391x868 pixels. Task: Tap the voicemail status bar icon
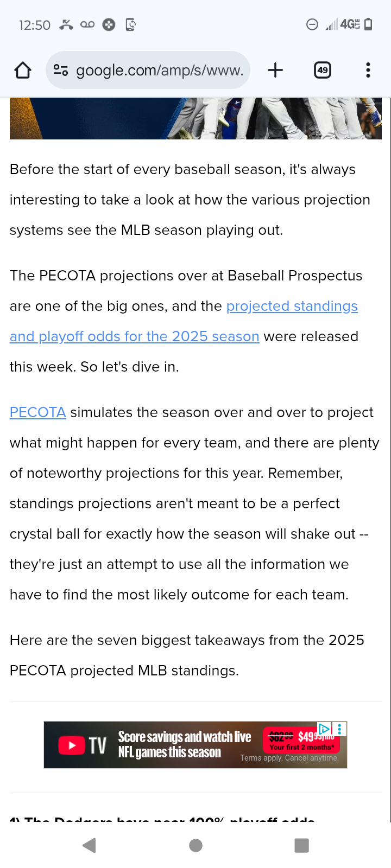pyautogui.click(x=87, y=24)
